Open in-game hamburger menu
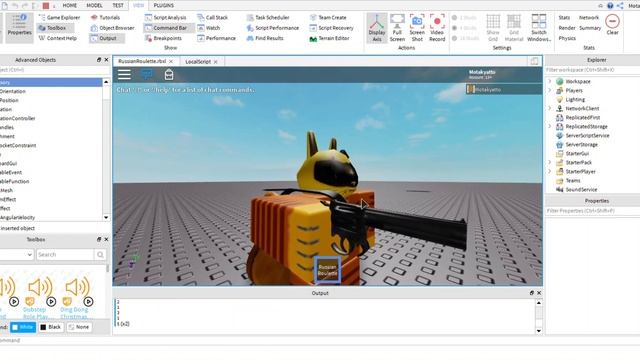This screenshot has height=360, width=640. pyautogui.click(x=124, y=74)
